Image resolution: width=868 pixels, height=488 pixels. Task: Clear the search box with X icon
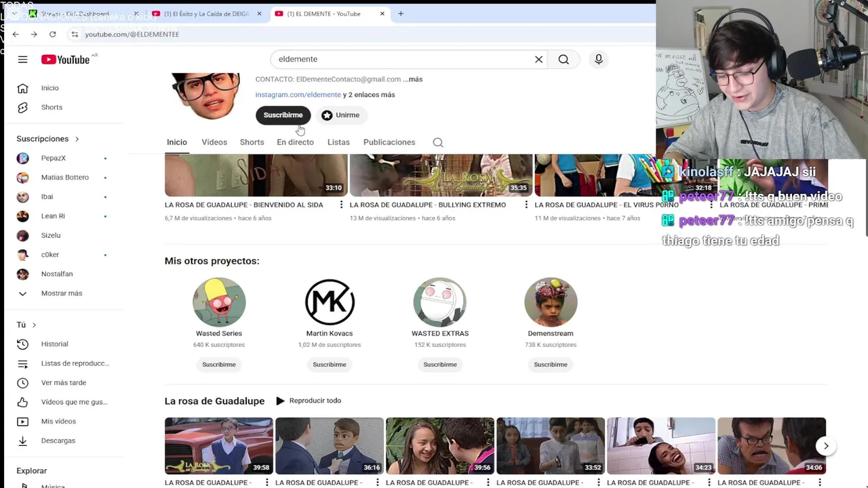point(538,60)
